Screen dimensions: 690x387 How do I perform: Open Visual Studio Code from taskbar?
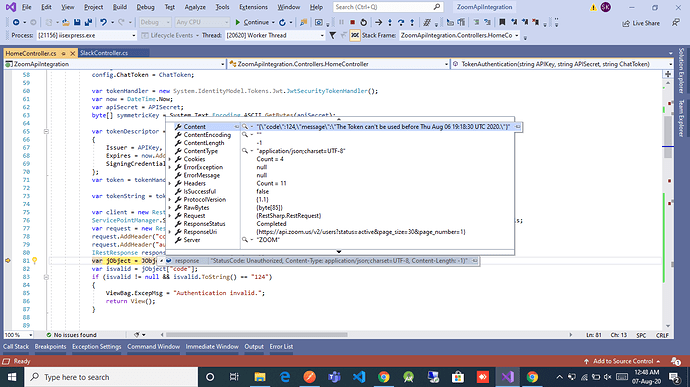(x=359, y=377)
